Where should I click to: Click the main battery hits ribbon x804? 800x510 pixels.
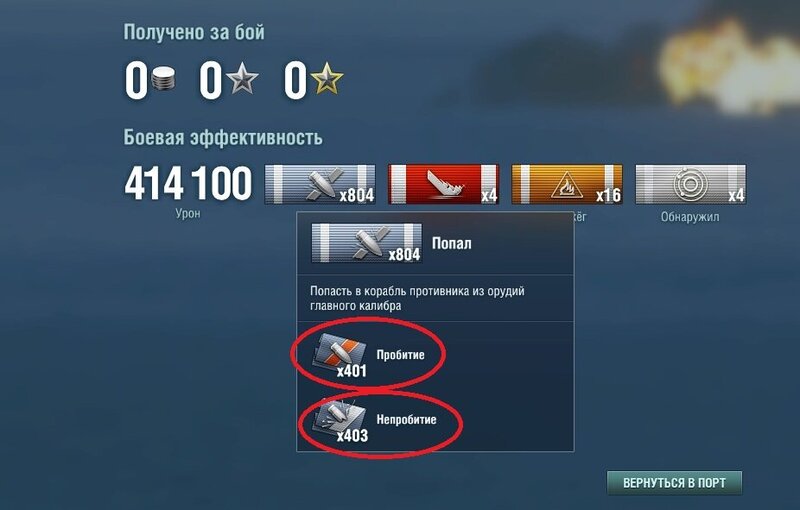click(320, 184)
